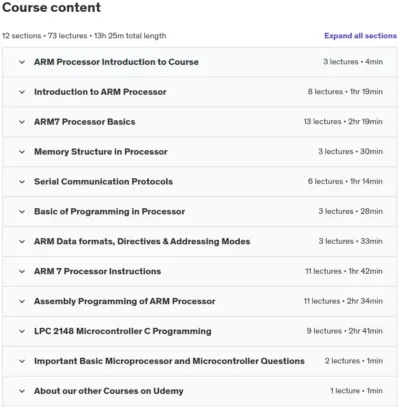This screenshot has height=408, width=400.
Task: Open About our other Courses on Udemy title
Action: (x=109, y=391)
